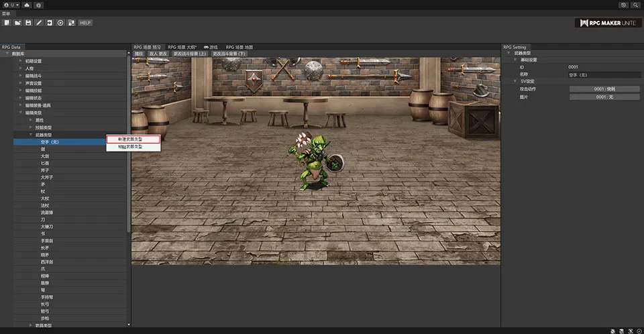Click the HELP button in toolbar
This screenshot has width=644, height=334.
tap(85, 23)
